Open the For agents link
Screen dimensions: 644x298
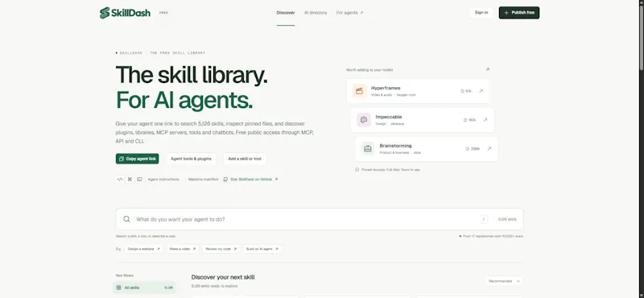point(349,13)
